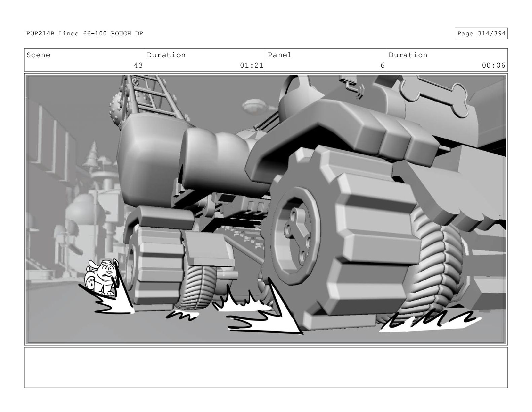Click the panel duration value '00:06'

[493, 65]
